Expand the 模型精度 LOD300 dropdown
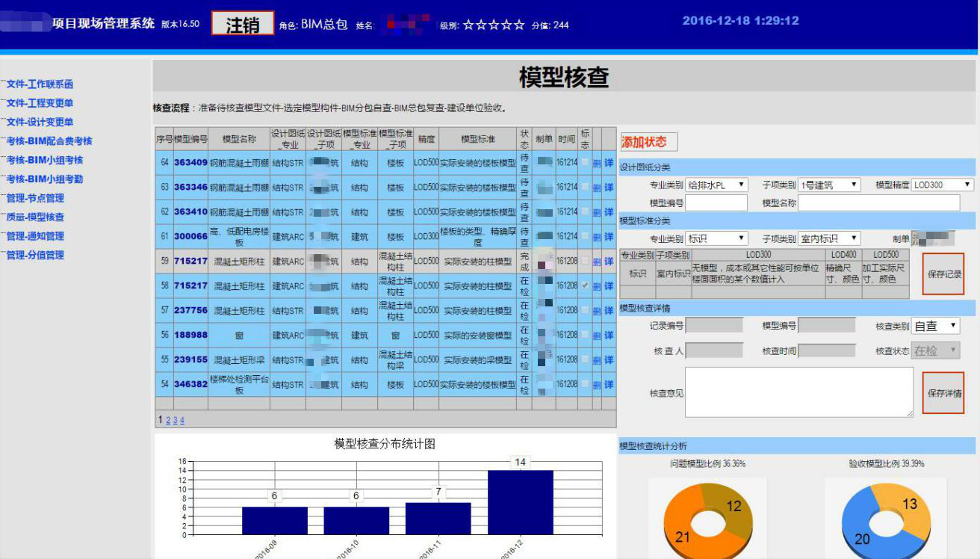The height and width of the screenshot is (559, 980). tap(942, 185)
